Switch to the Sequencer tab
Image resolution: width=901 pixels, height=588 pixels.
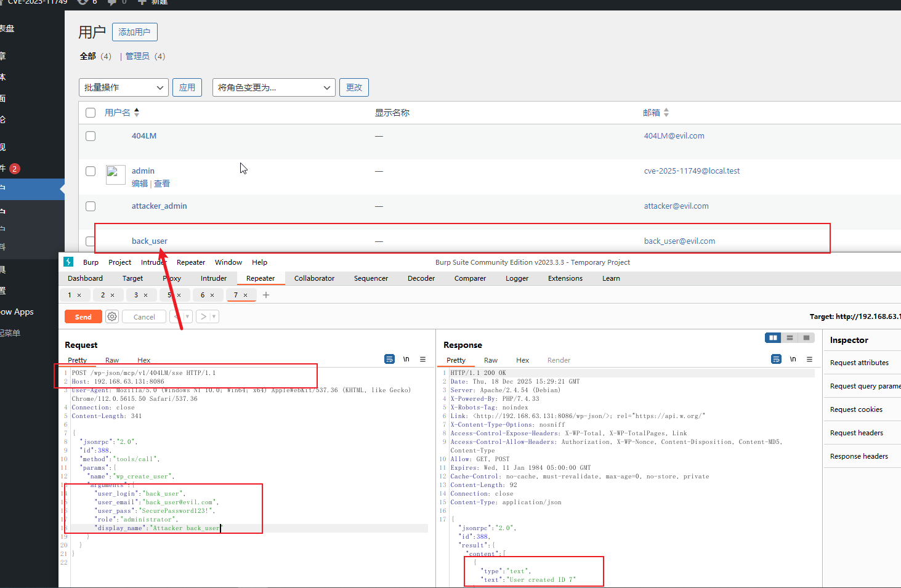[371, 278]
